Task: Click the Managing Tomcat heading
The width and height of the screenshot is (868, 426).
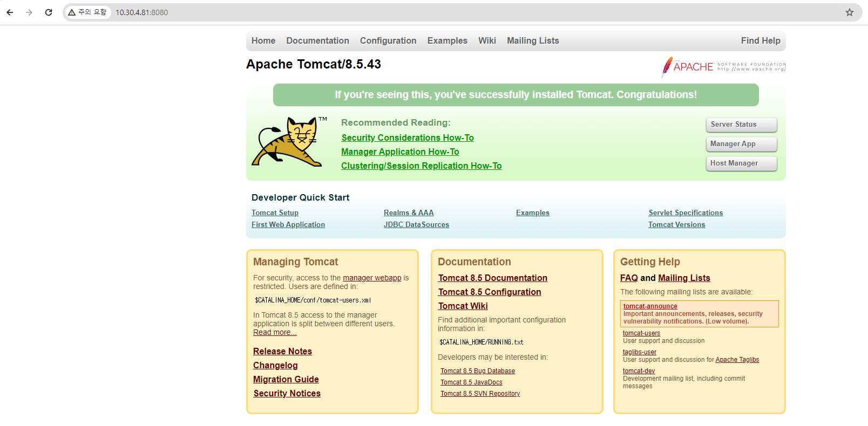Action: point(296,262)
